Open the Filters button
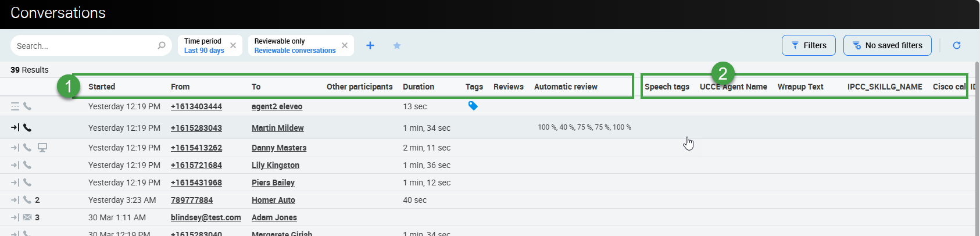Viewport: 980px width, 236px height. pyautogui.click(x=809, y=45)
